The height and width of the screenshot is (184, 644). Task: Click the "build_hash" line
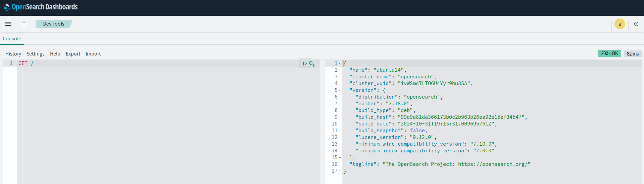(x=441, y=117)
